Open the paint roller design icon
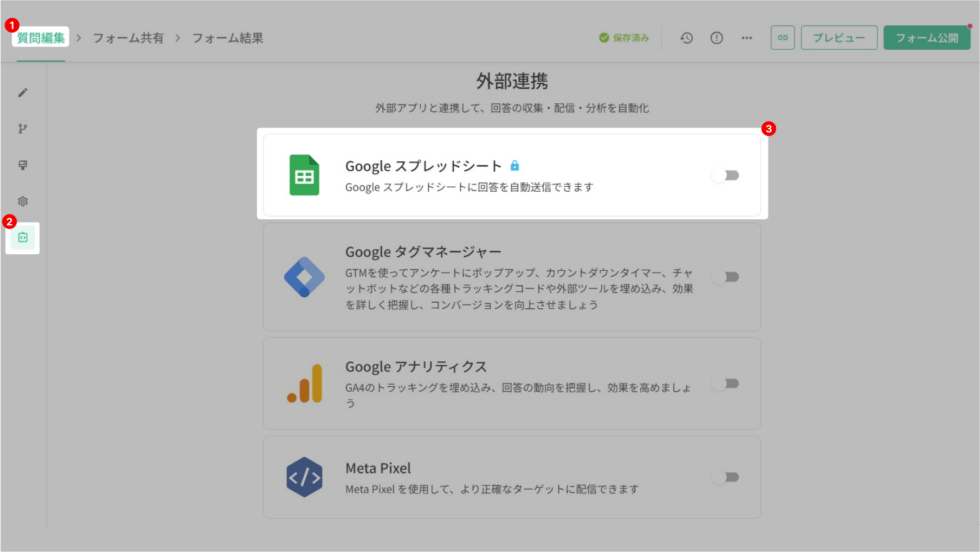980x552 pixels. [x=23, y=165]
